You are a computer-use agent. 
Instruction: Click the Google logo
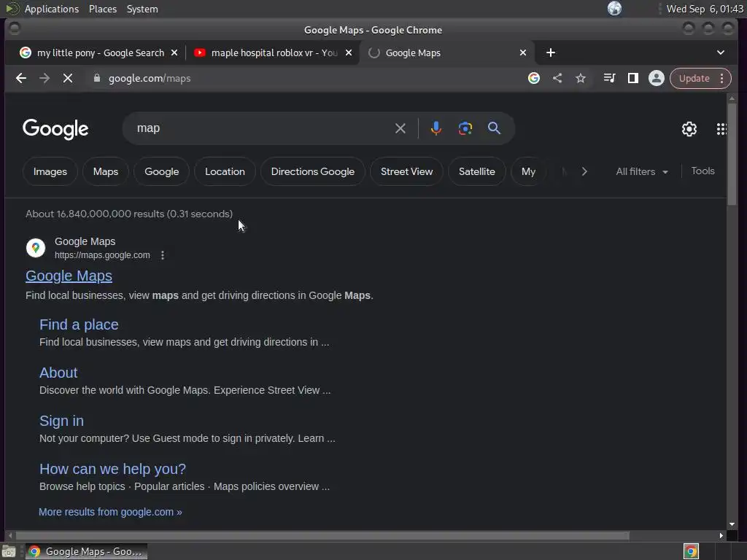pos(55,129)
